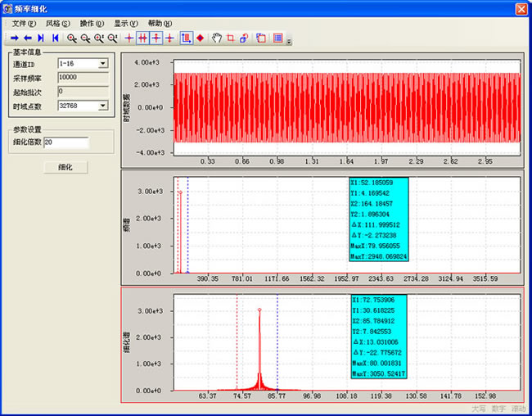Click the zoom in magnifier icon
Image resolution: width=532 pixels, height=416 pixels.
tap(72, 38)
